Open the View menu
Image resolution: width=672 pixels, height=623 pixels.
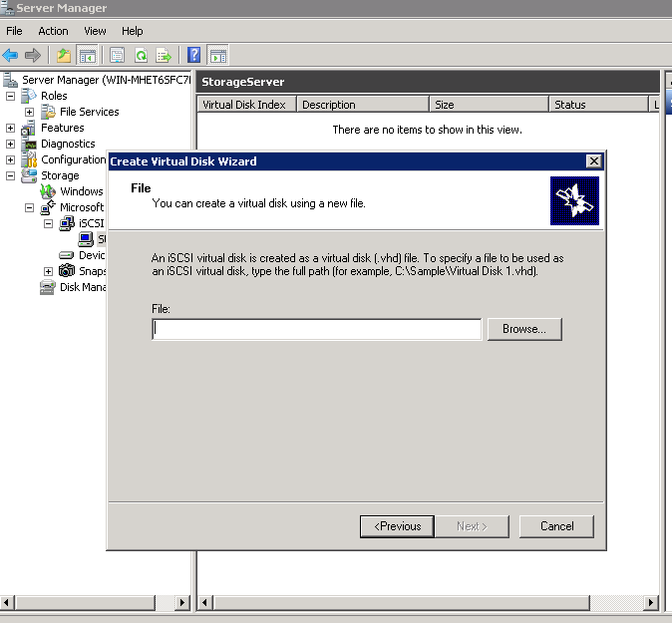(x=95, y=31)
